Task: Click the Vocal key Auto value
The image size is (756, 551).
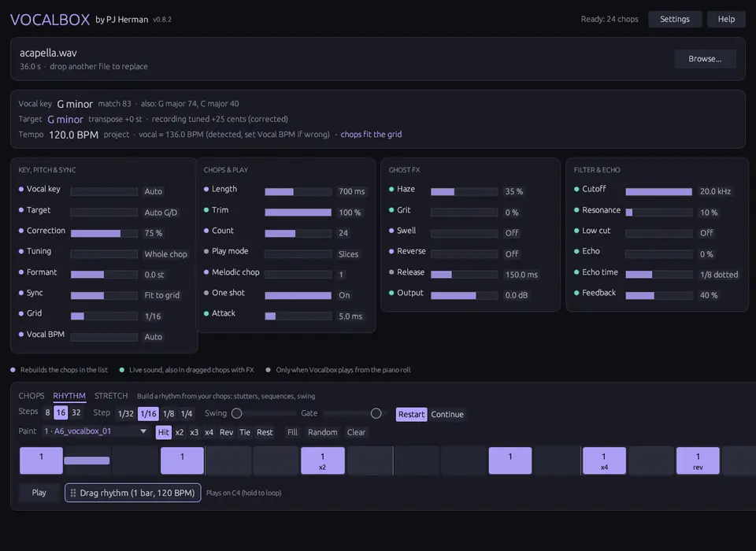Action: coord(154,191)
